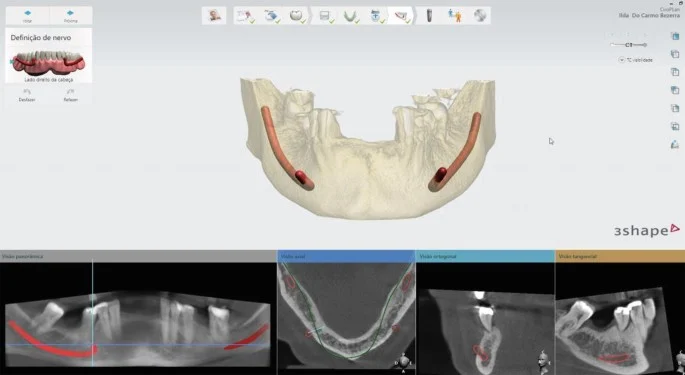Expand the CT visibilidade dropdown arrow

pyautogui.click(x=621, y=60)
